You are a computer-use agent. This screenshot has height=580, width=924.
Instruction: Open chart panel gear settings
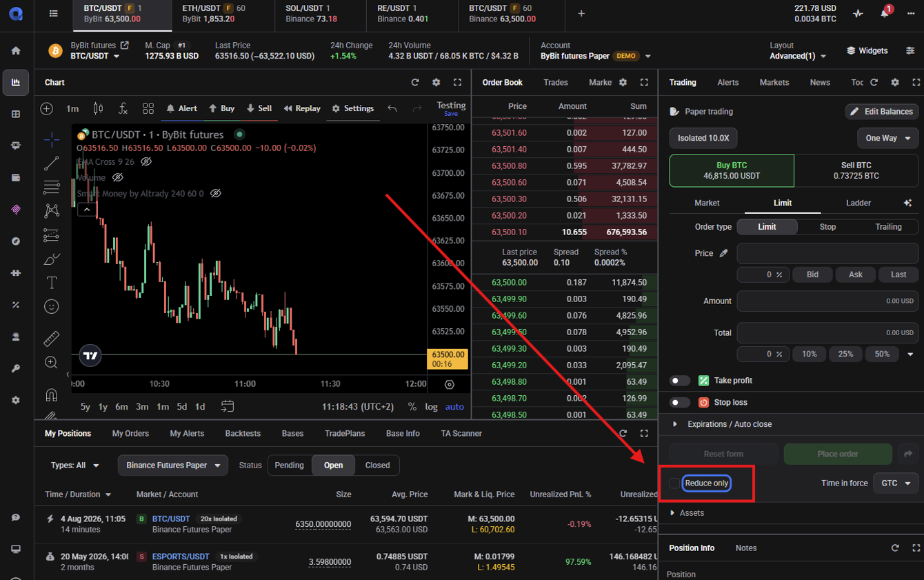coord(436,82)
